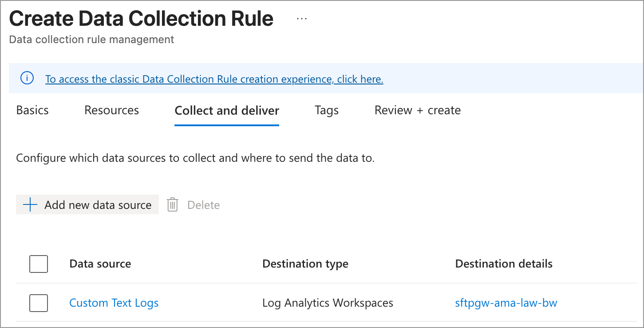644x328 pixels.
Task: Open the Tags tab
Action: coord(327,110)
